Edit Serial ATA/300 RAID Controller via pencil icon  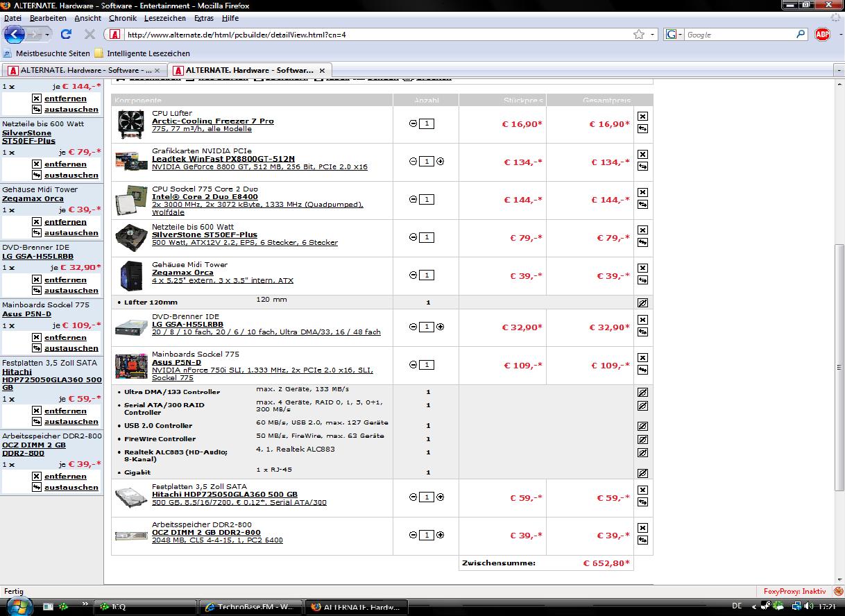click(x=642, y=406)
